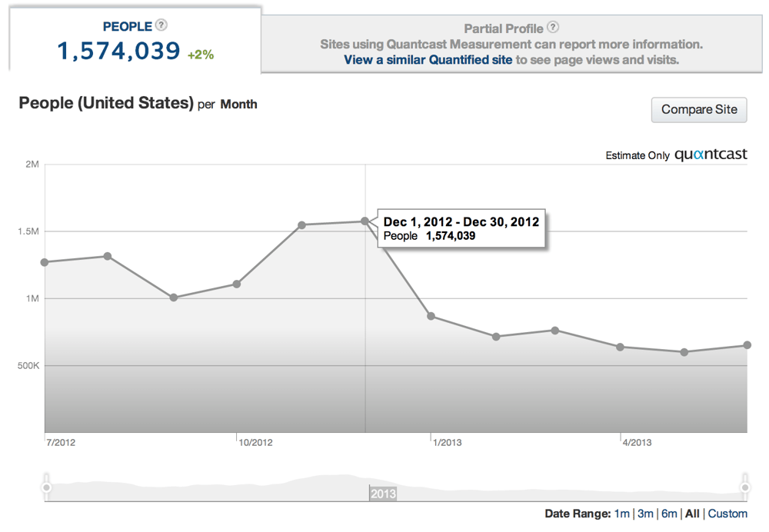Open the Custom date range option

(727, 514)
